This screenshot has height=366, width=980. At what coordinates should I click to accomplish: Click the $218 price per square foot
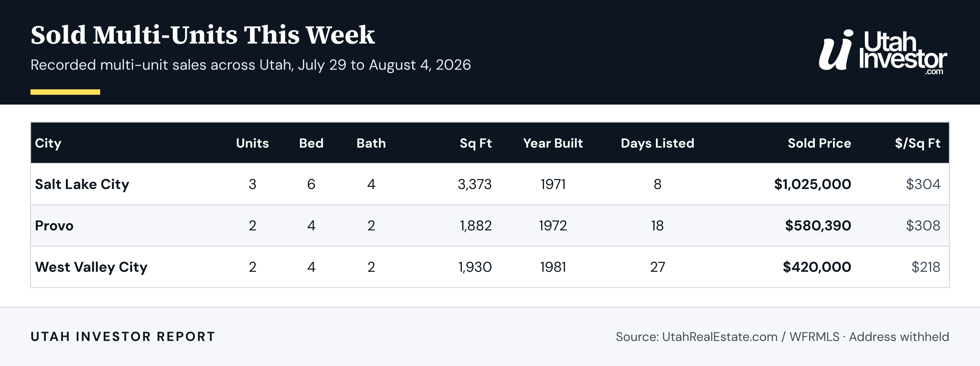[926, 267]
